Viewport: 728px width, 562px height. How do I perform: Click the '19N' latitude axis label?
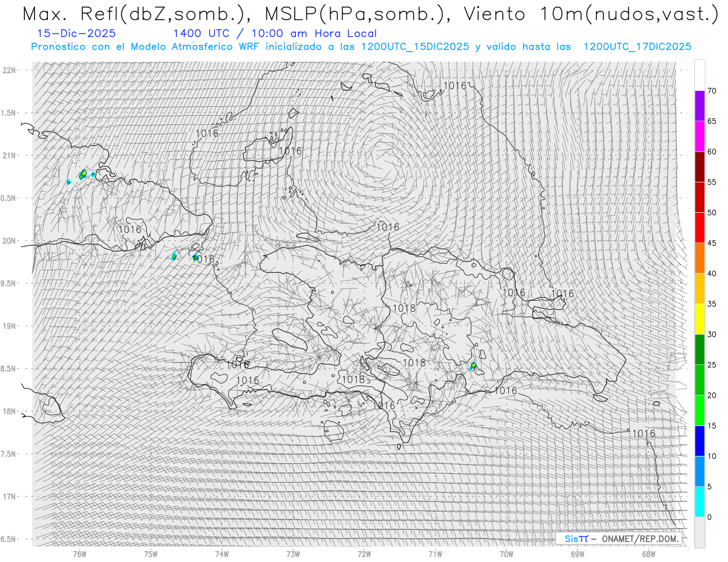click(x=10, y=326)
